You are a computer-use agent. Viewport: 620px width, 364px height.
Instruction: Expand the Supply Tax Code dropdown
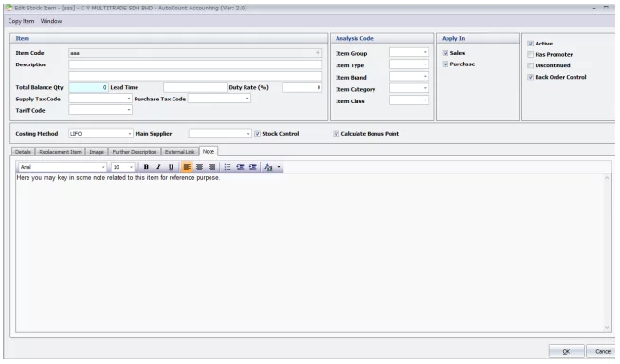pyautogui.click(x=129, y=99)
